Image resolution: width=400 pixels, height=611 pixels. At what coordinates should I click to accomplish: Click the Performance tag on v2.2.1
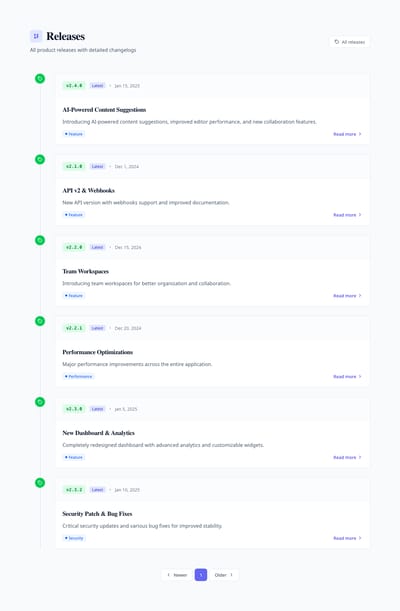coord(78,376)
